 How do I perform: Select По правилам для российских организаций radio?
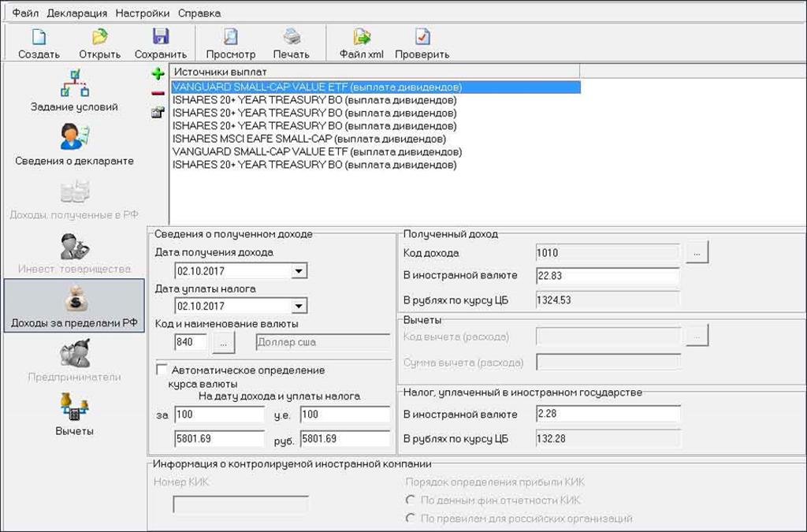(410, 518)
